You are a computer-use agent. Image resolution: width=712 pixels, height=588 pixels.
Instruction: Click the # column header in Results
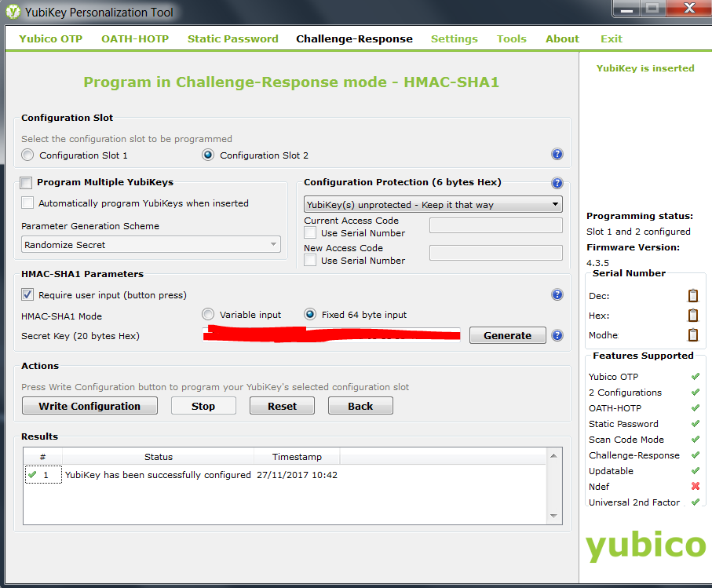coord(42,457)
